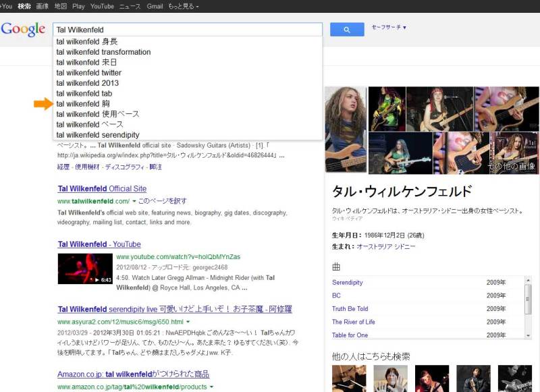Open the green-lit stage performance photo
This screenshot has width=540, height=392.
pyautogui.click(x=387, y=109)
